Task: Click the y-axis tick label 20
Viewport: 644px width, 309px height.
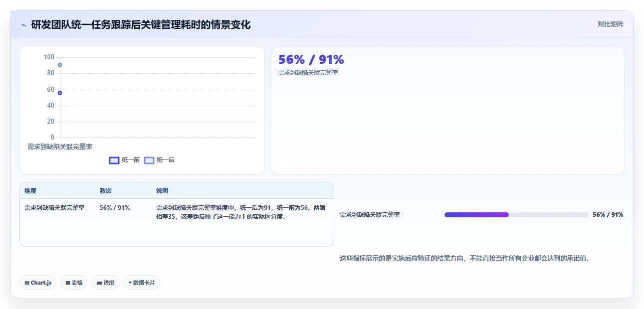Action: click(x=51, y=122)
